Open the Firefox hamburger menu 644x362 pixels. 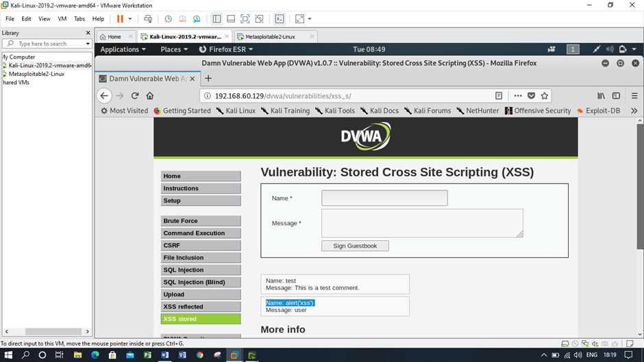tap(634, 96)
